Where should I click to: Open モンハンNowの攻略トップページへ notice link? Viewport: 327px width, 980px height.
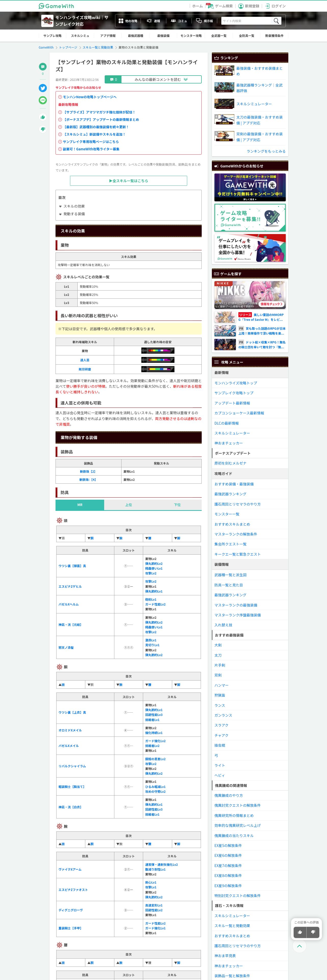point(90,97)
